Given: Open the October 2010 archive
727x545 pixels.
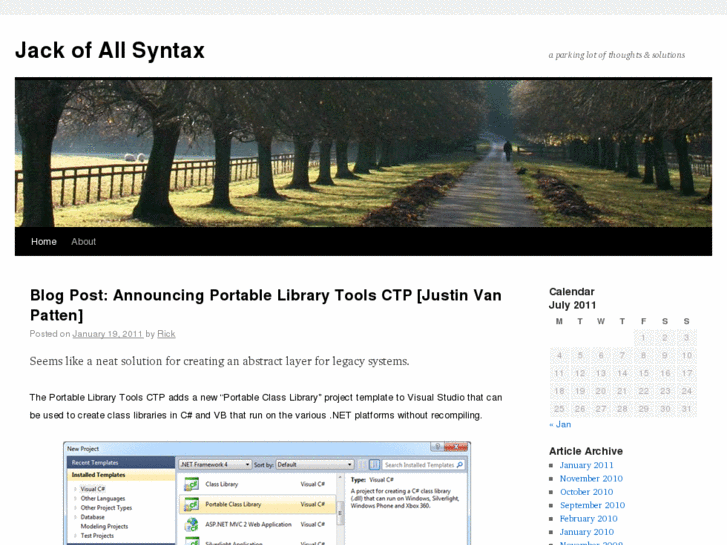Looking at the screenshot, I should point(587,492).
